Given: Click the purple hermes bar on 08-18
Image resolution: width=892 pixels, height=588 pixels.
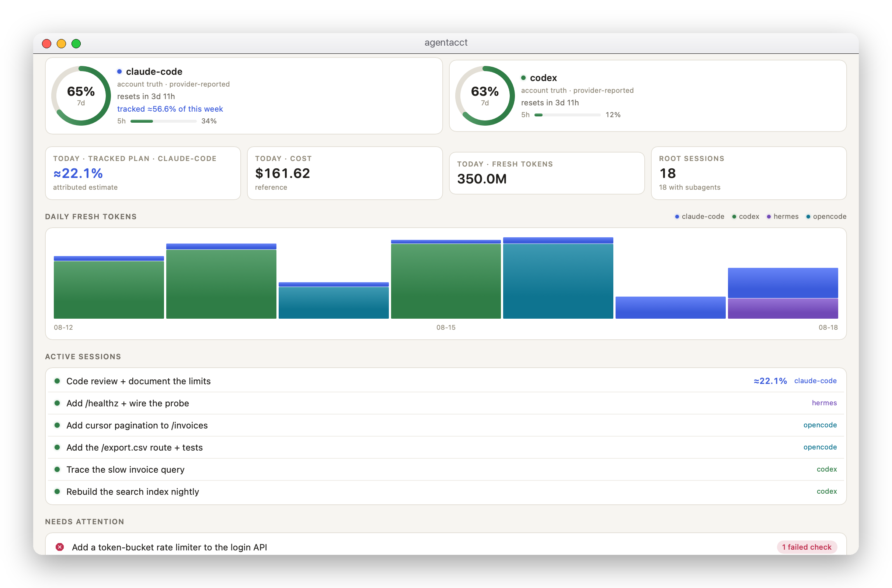Looking at the screenshot, I should (x=783, y=309).
